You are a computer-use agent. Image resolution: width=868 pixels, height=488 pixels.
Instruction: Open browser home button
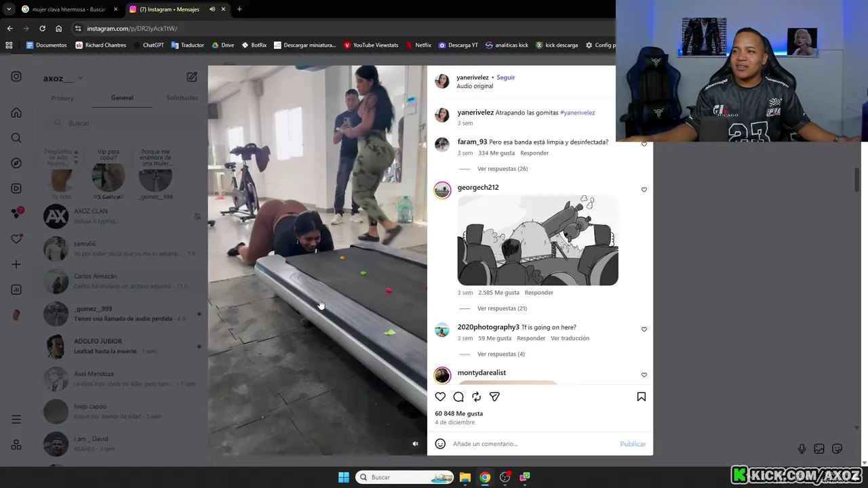click(x=59, y=28)
